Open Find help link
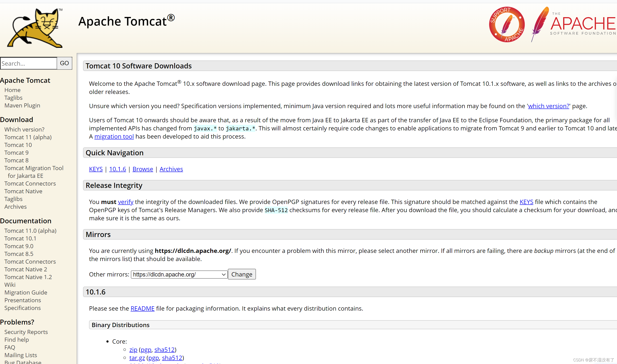Screen dimensions: 617x364 click(x=17, y=340)
